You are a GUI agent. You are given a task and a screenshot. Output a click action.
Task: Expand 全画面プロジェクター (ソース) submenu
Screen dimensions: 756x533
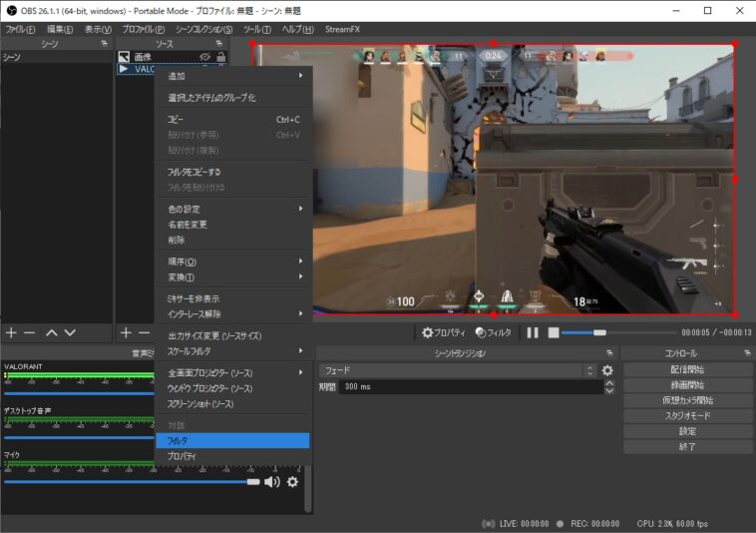tap(232, 373)
